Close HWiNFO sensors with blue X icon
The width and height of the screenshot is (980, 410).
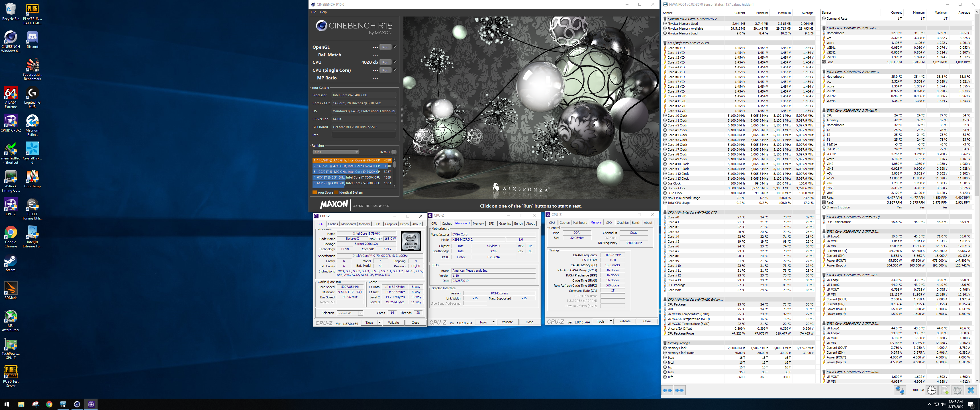tap(971, 390)
